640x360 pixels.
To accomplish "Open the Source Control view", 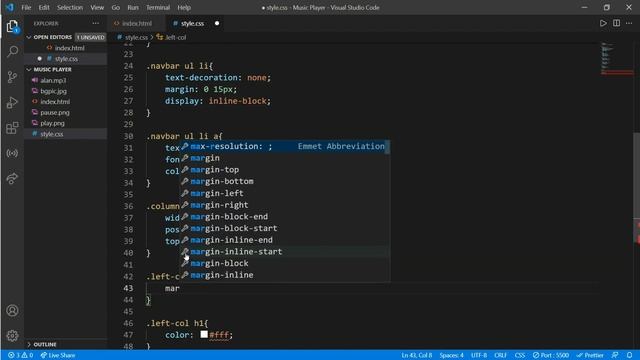I will click(x=12, y=77).
